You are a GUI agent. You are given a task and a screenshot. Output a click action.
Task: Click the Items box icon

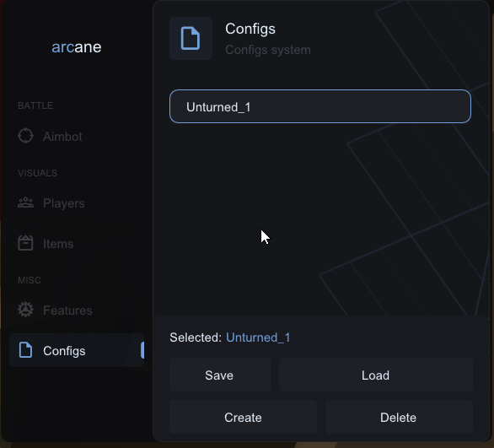click(25, 243)
